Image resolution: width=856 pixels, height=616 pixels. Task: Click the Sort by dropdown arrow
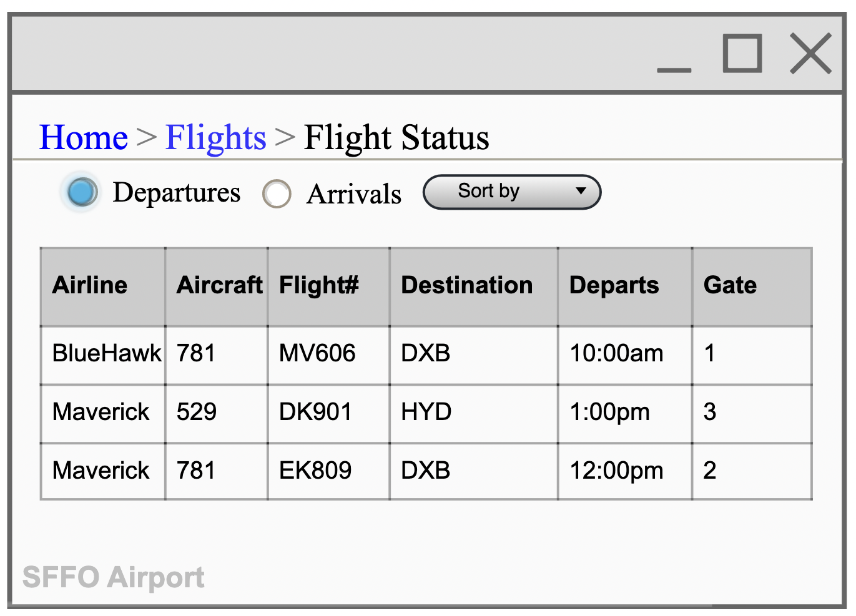click(x=580, y=192)
